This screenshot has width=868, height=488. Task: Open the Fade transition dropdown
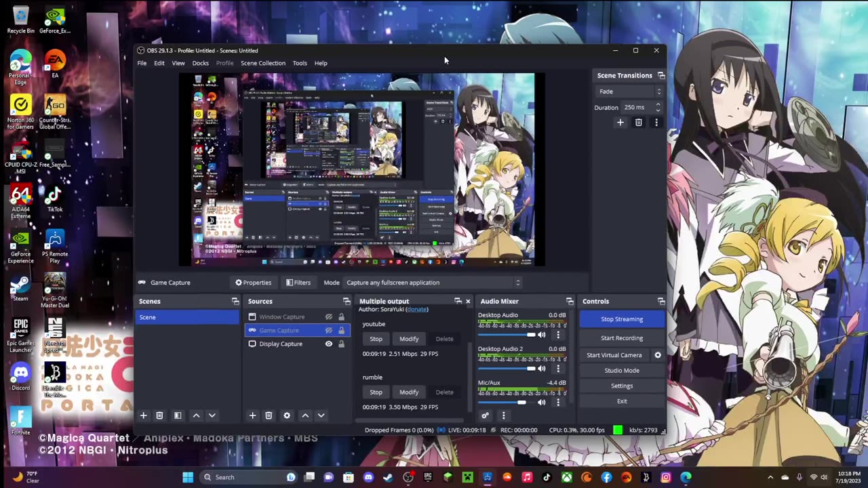coord(629,91)
